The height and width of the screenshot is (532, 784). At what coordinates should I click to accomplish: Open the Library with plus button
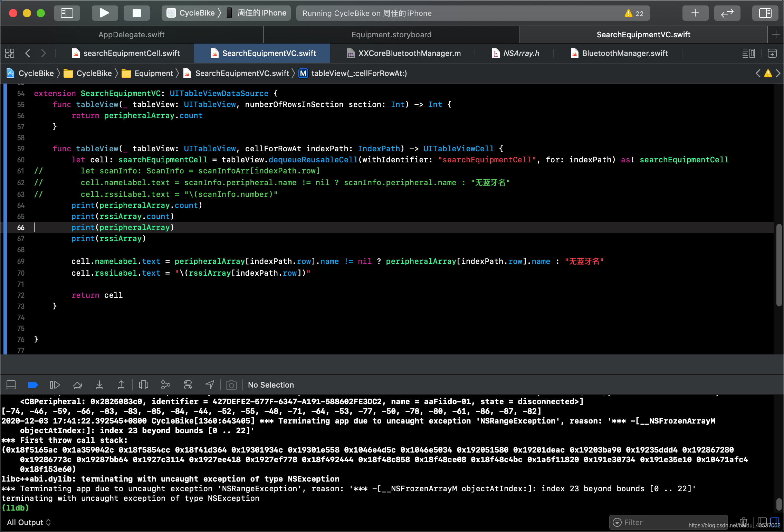(695, 13)
